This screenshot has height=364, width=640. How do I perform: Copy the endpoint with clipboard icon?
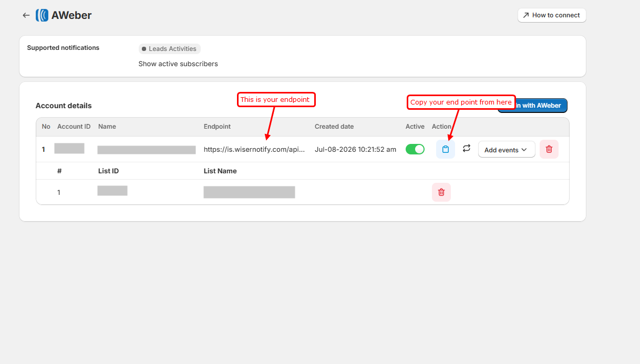tap(446, 149)
